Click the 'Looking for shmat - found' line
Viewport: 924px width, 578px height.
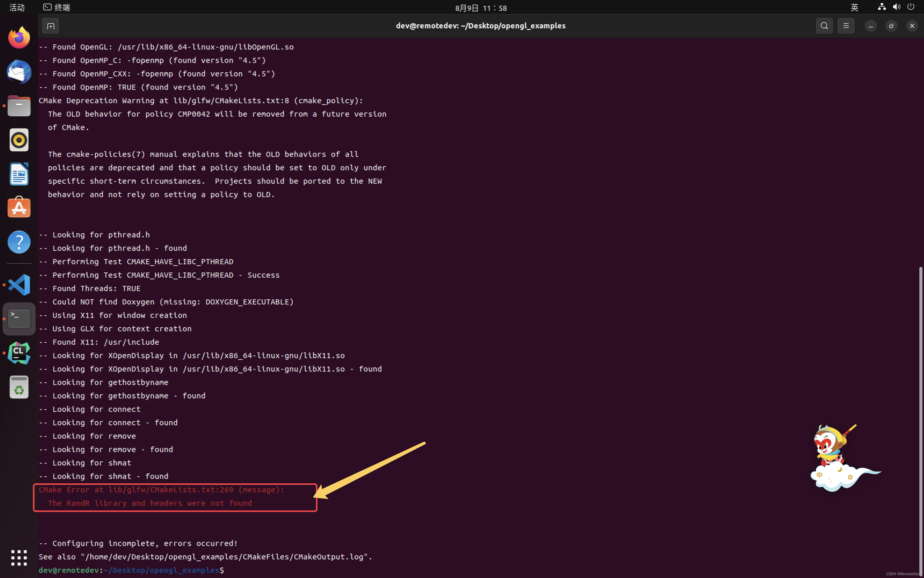[x=103, y=476]
